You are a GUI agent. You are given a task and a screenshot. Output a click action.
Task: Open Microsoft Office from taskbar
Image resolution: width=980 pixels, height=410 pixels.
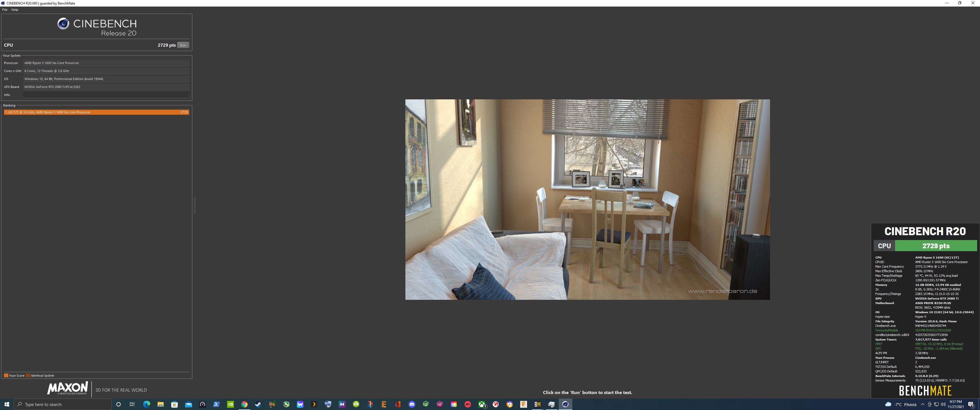coord(398,404)
